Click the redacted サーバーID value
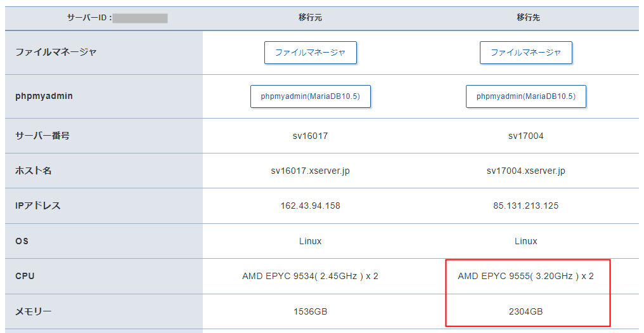Screen dimensions: 644x333 (140, 18)
